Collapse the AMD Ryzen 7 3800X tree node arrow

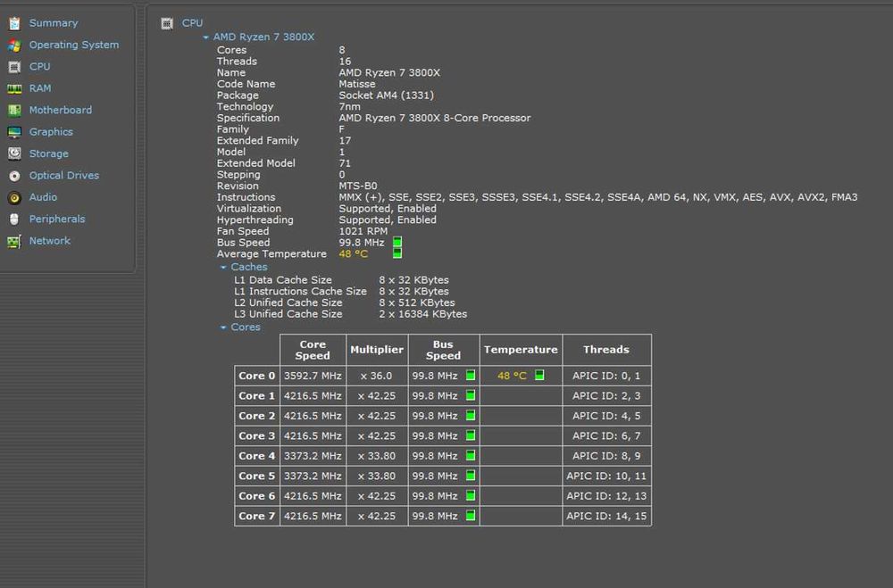tap(205, 37)
